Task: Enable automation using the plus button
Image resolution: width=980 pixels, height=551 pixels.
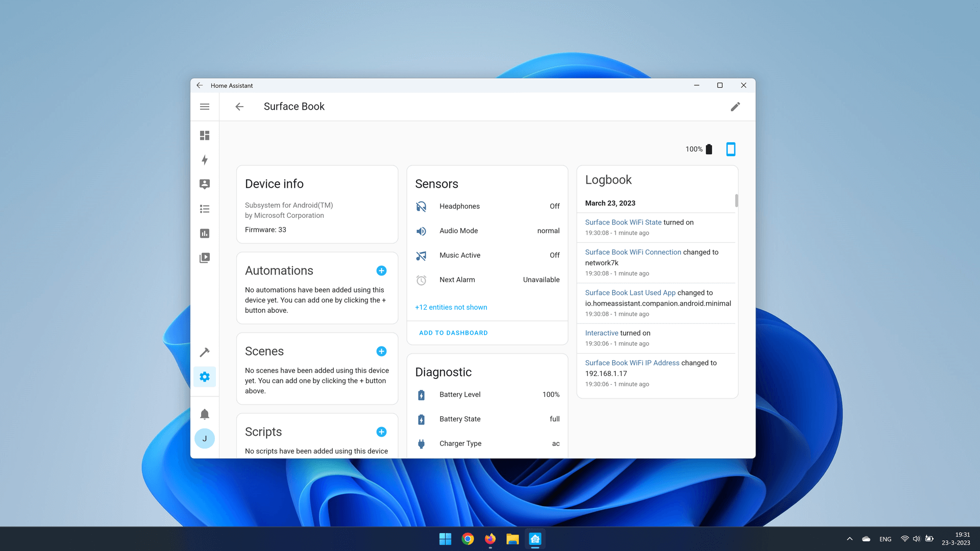Action: tap(382, 270)
